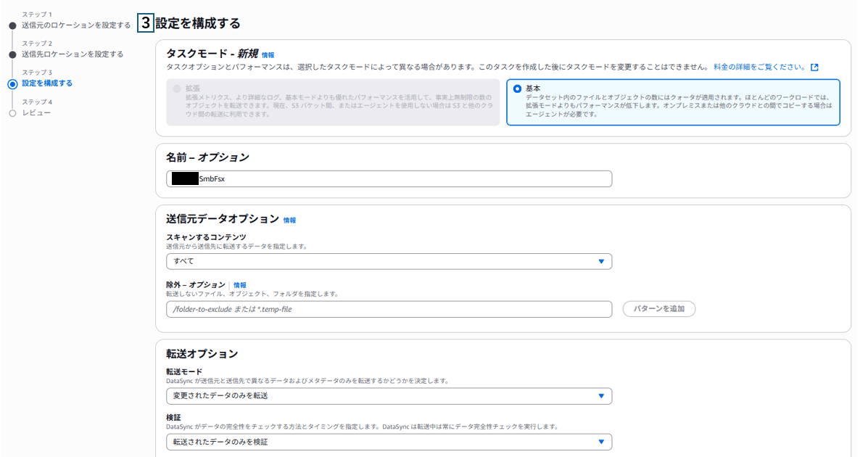
Task: Click the Step 1 circle marker
Action: pyautogui.click(x=12, y=25)
